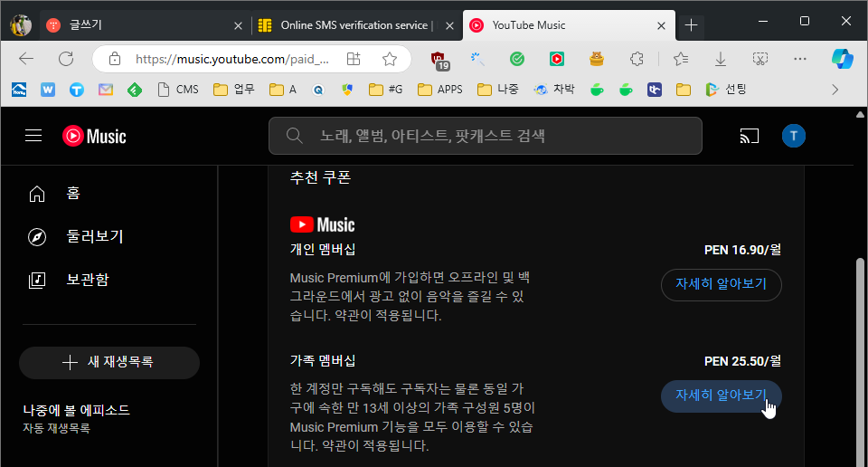Open the green diamond bookmark
Viewport: 868px width, 467px height.
pos(135,90)
